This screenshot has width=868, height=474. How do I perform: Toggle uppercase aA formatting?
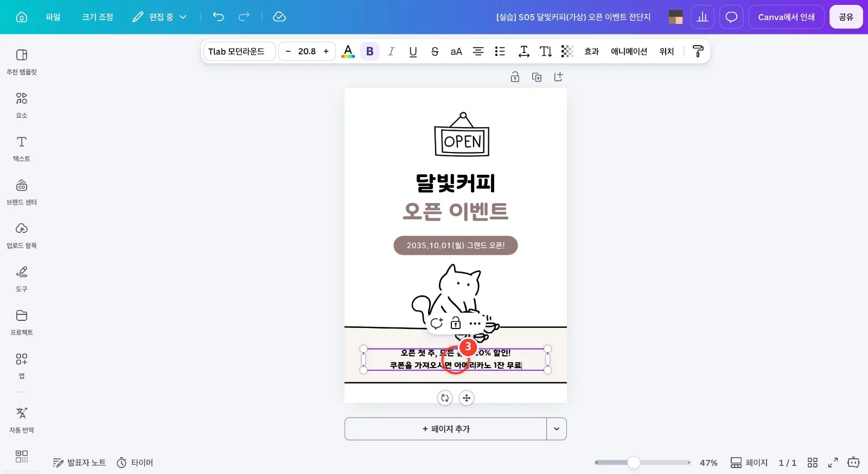(456, 51)
